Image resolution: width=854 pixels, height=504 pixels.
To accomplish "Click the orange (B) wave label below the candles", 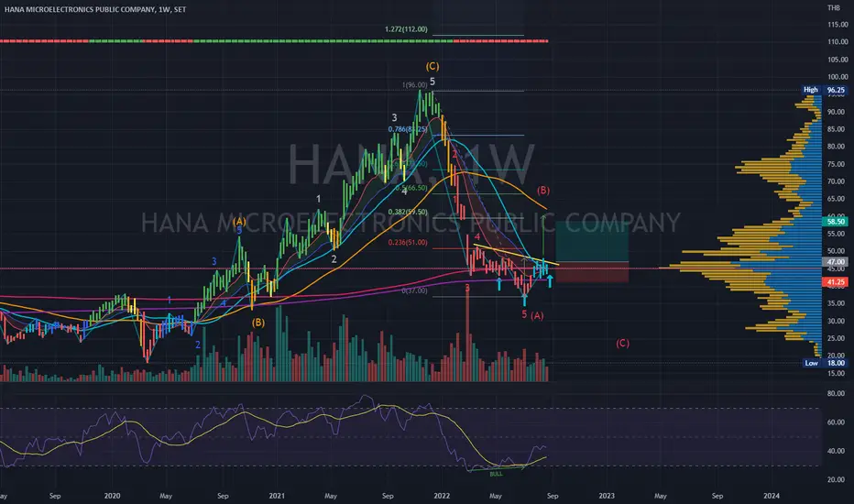I will pos(258,323).
